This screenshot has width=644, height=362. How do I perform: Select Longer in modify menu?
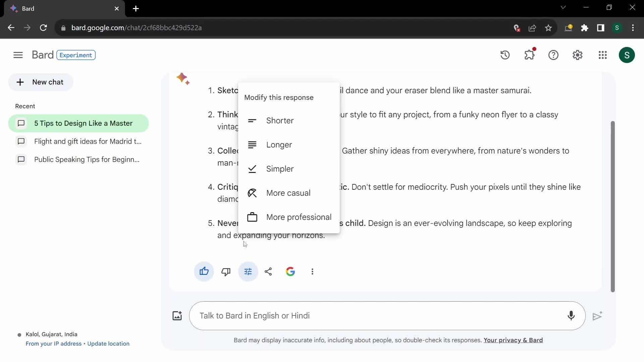(x=289, y=145)
